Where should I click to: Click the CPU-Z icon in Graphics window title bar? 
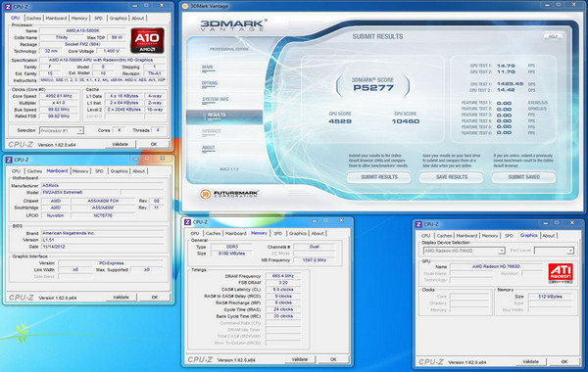(x=418, y=224)
